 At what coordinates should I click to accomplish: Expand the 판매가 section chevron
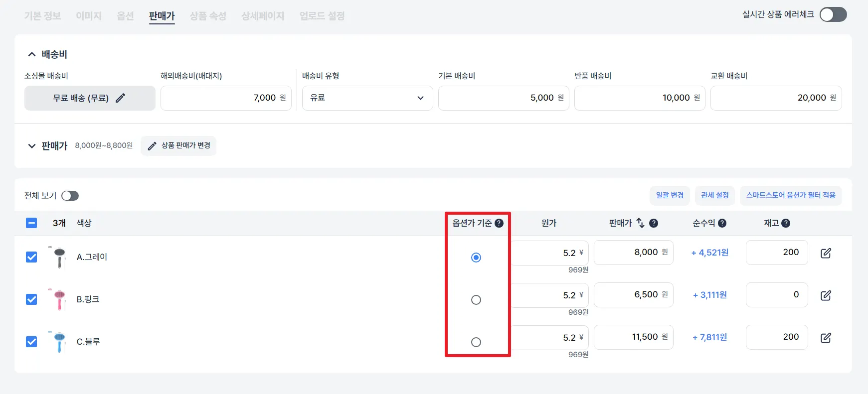(x=32, y=146)
